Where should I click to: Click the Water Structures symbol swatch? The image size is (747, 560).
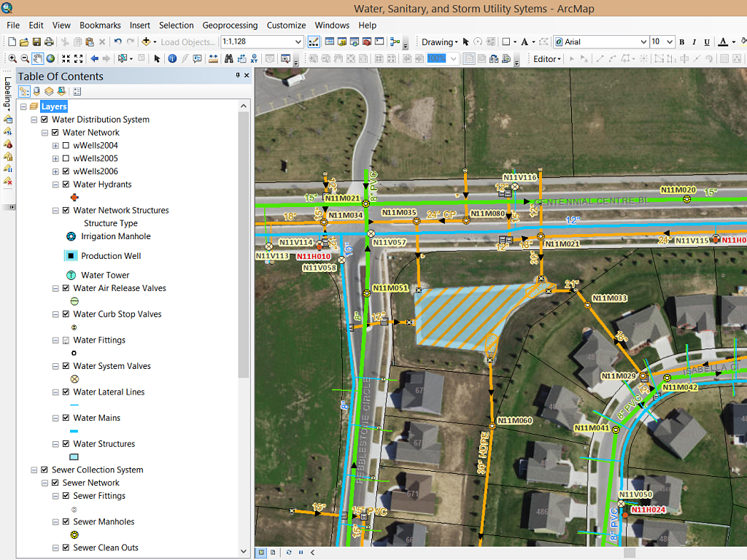pos(74,457)
